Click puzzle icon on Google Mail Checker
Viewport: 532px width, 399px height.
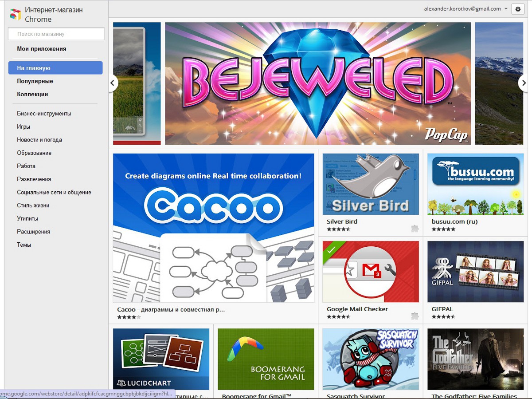click(415, 316)
